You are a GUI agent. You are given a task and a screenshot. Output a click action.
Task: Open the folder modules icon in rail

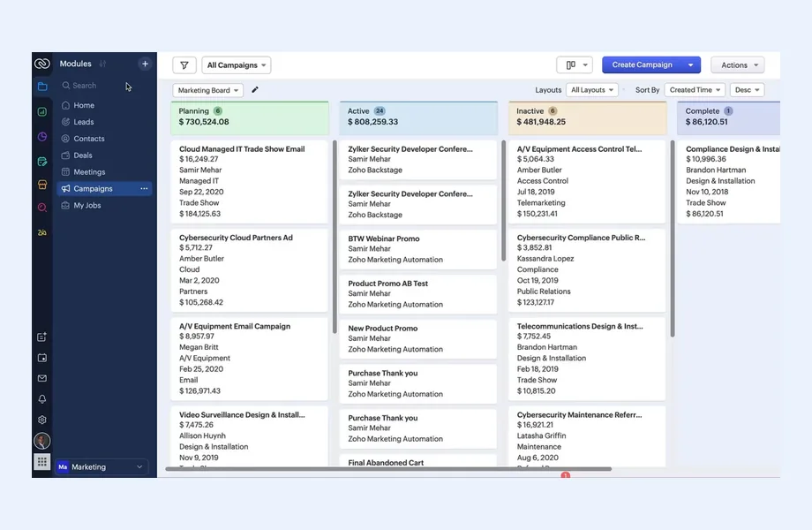coord(42,87)
